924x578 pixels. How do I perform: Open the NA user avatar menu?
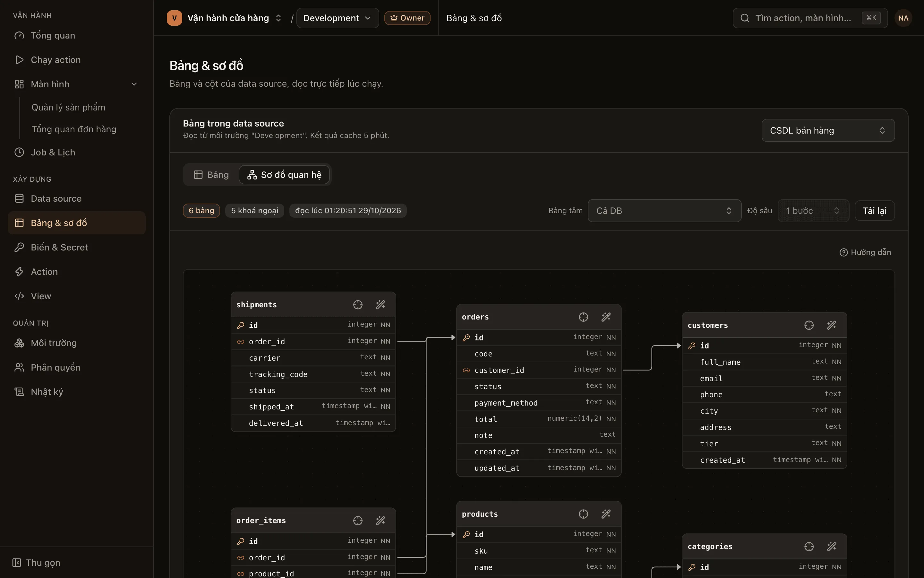pyautogui.click(x=903, y=18)
